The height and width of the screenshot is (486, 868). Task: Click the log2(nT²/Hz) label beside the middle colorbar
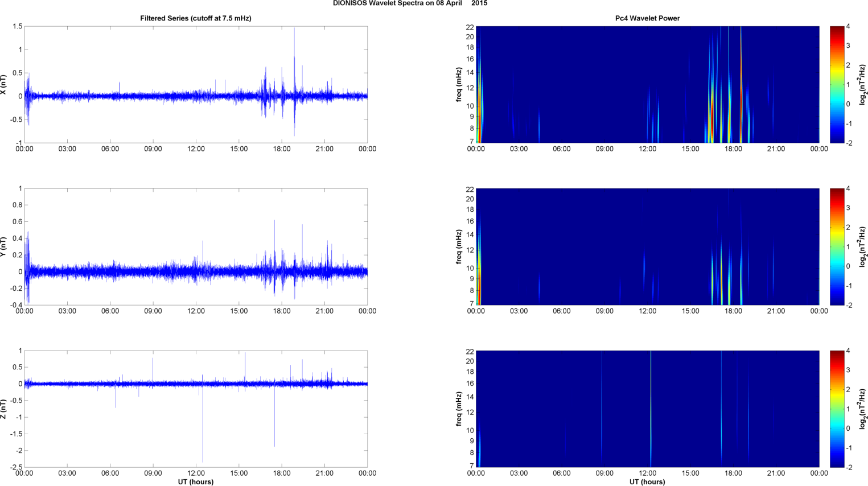(863, 246)
